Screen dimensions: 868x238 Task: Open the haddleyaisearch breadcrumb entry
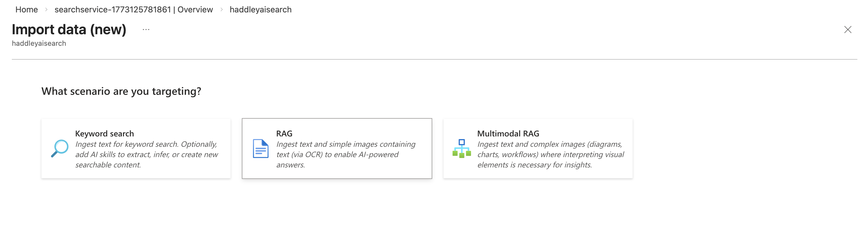(260, 9)
